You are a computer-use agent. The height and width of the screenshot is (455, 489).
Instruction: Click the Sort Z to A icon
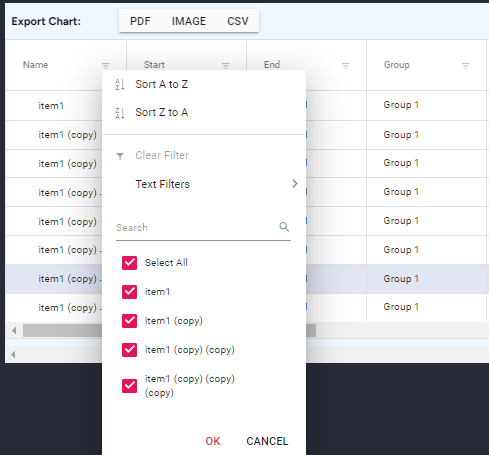click(x=120, y=113)
